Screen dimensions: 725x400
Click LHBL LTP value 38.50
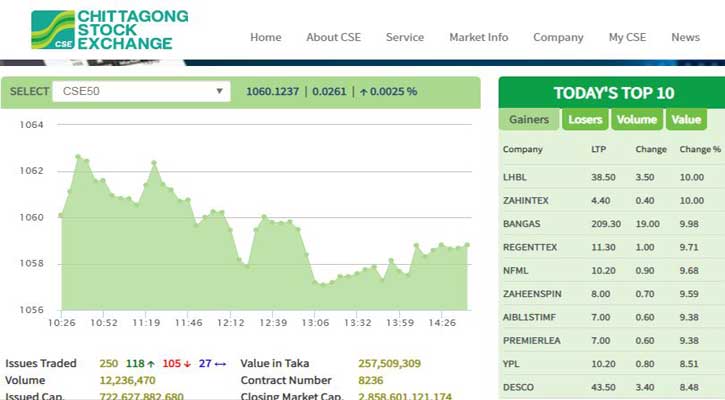click(603, 178)
